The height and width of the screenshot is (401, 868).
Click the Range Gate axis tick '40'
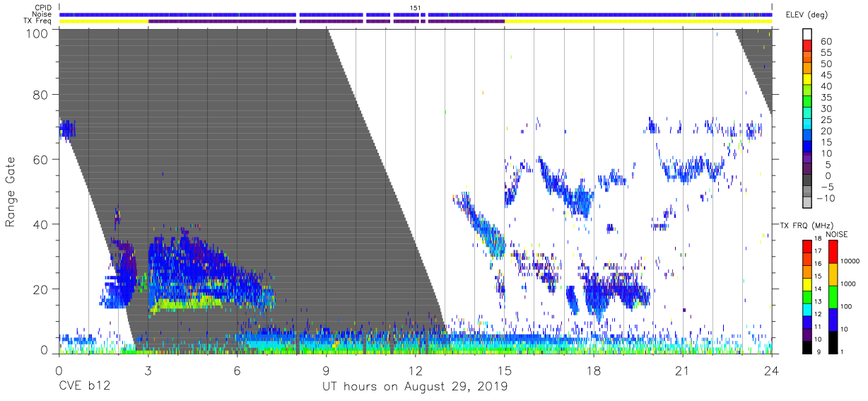pos(41,224)
